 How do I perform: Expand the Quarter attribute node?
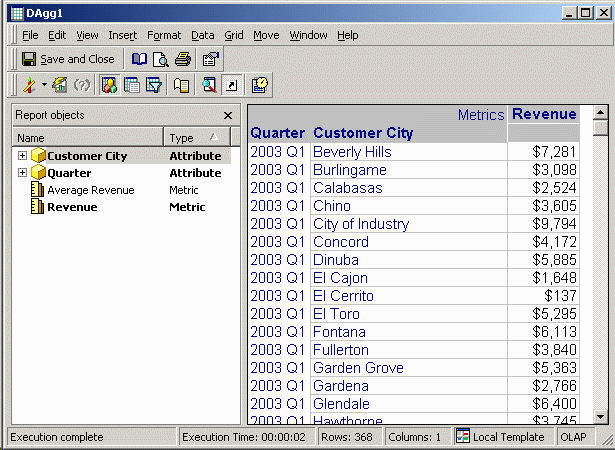22,173
